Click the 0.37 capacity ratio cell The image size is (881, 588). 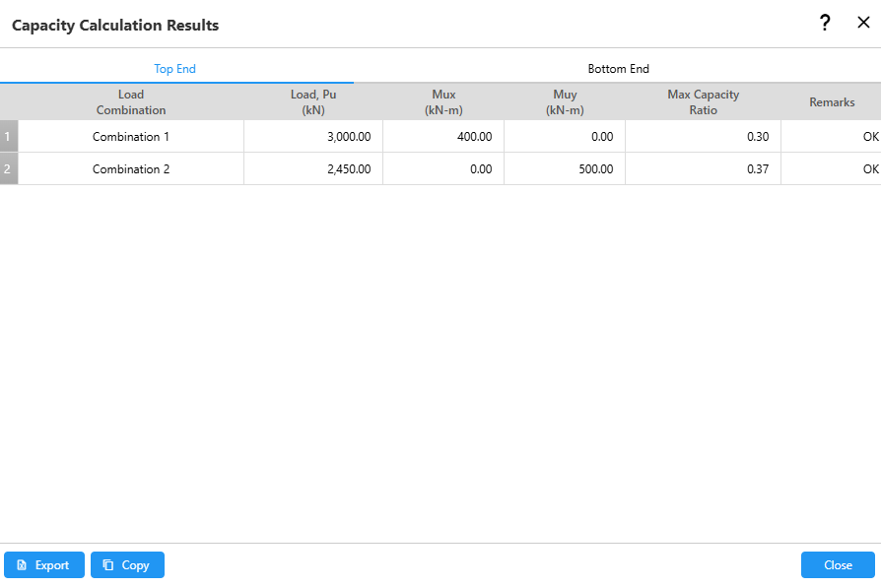tap(703, 169)
